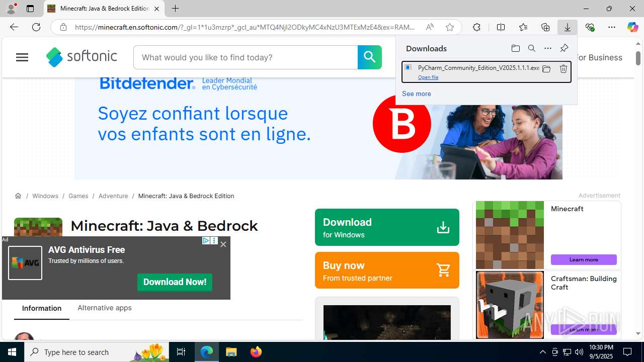
Task: Click the address bar URL
Action: 245,27
